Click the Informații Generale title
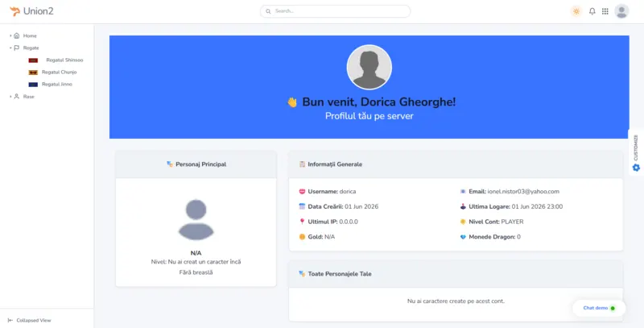The width and height of the screenshot is (644, 328). click(x=335, y=164)
